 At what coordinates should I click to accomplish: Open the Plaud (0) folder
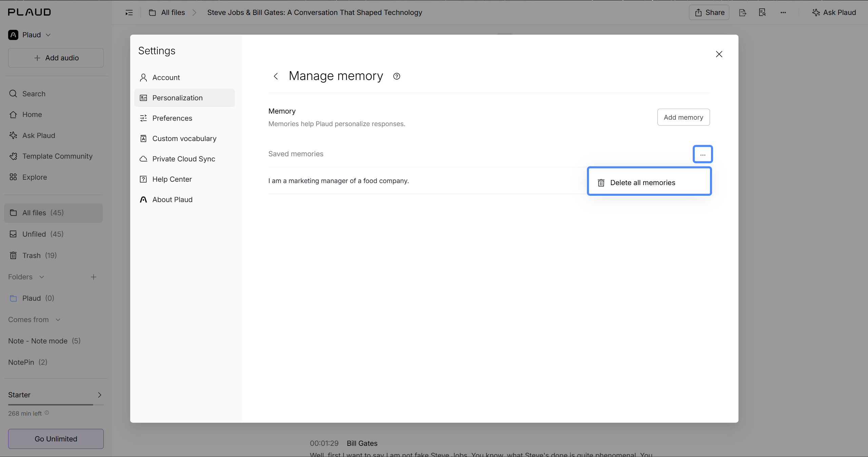[53, 298]
